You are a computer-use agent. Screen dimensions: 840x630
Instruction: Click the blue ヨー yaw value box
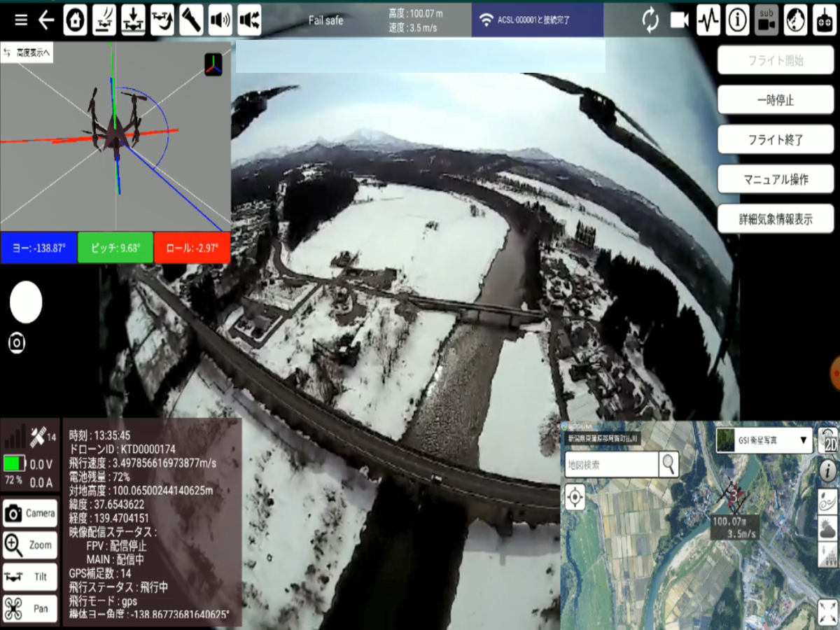click(38, 248)
